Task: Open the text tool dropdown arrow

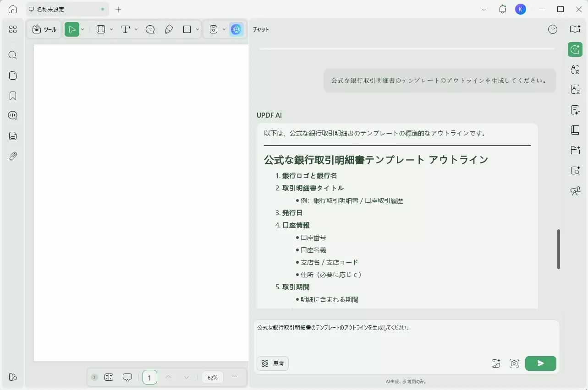Action: pos(136,29)
